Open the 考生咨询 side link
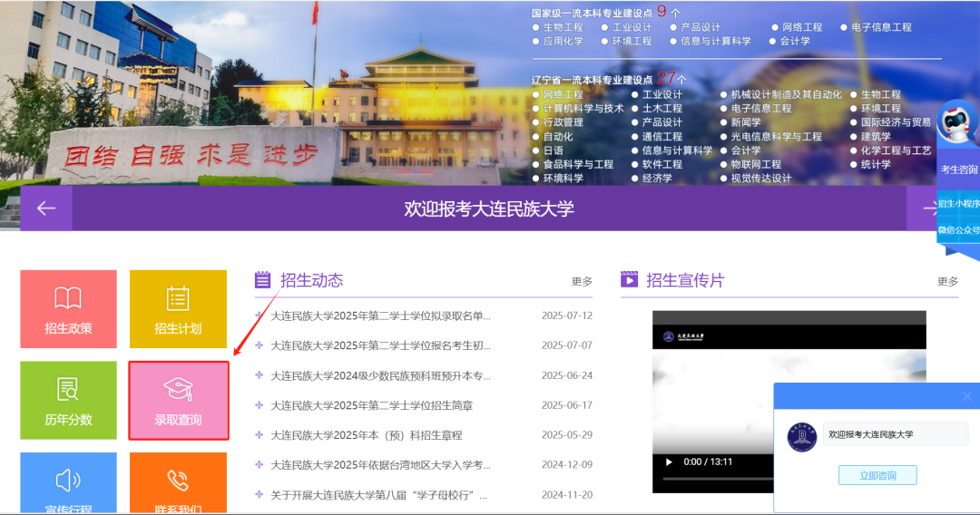 [x=959, y=170]
